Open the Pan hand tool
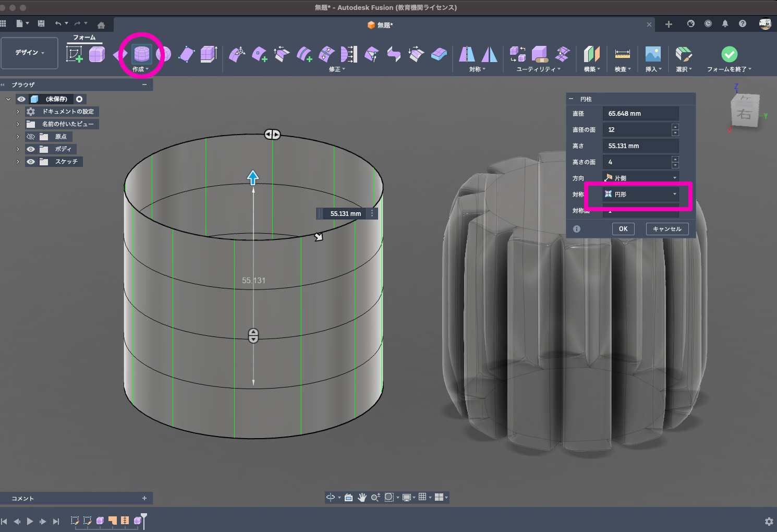This screenshot has width=777, height=532. pyautogui.click(x=362, y=498)
